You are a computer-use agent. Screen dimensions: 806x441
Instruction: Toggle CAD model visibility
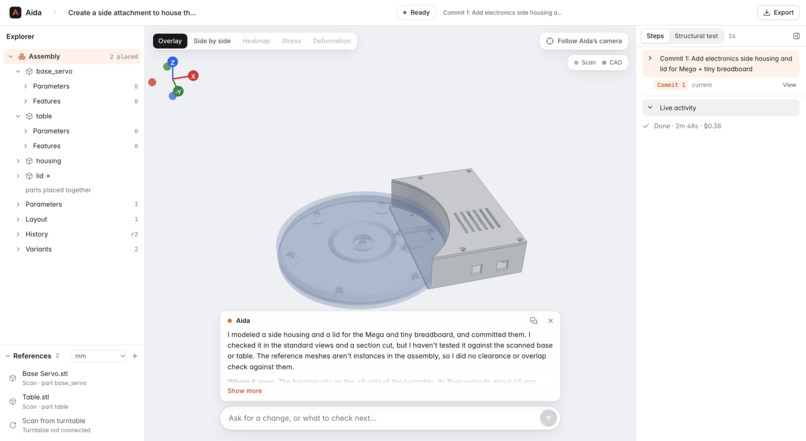coord(612,63)
